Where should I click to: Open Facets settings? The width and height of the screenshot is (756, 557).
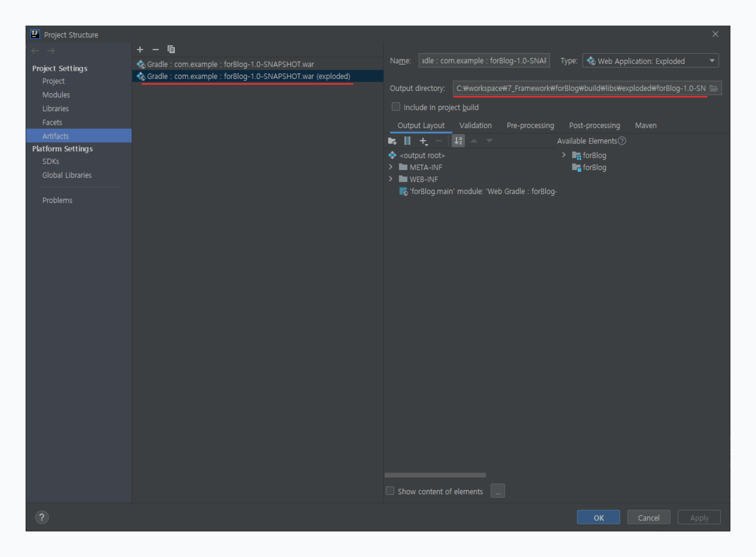tap(52, 122)
